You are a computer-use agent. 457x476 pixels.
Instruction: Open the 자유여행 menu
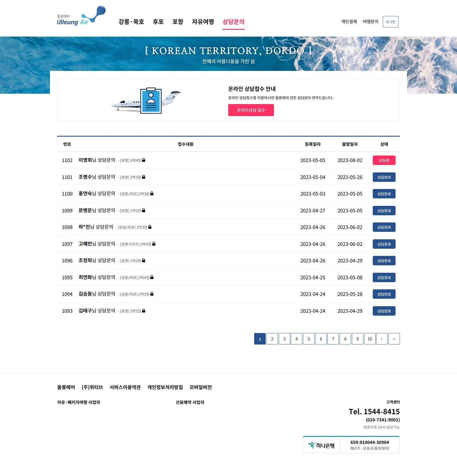tap(203, 22)
